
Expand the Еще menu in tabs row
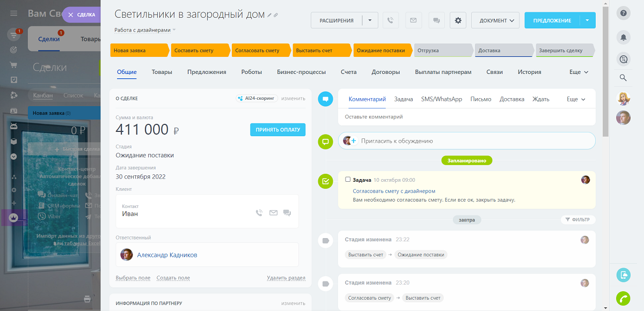579,72
